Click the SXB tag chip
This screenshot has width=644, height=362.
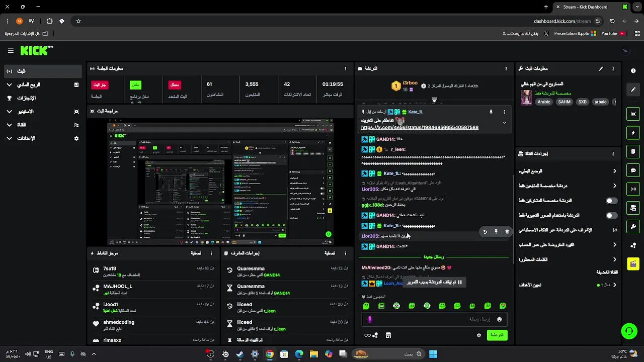[582, 102]
